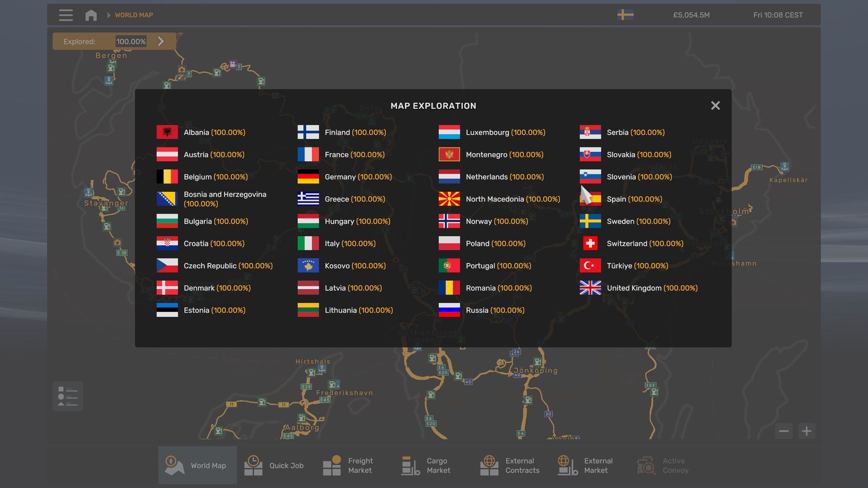This screenshot has height=488, width=868.
Task: Open the map legend list icon
Action: (x=67, y=396)
